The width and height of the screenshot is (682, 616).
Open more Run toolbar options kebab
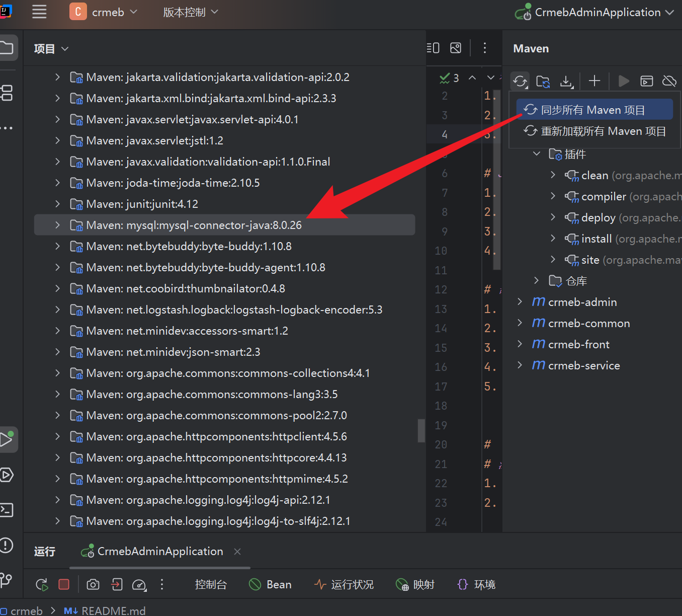[162, 584]
